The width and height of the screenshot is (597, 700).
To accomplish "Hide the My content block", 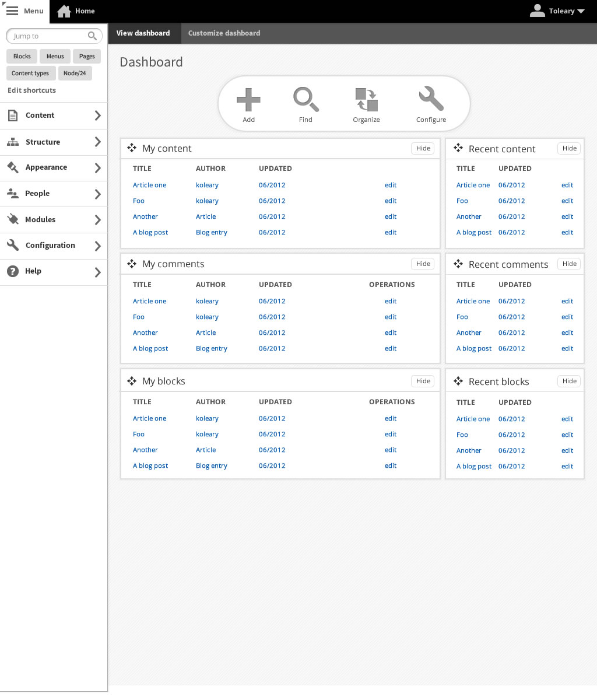I will point(423,148).
